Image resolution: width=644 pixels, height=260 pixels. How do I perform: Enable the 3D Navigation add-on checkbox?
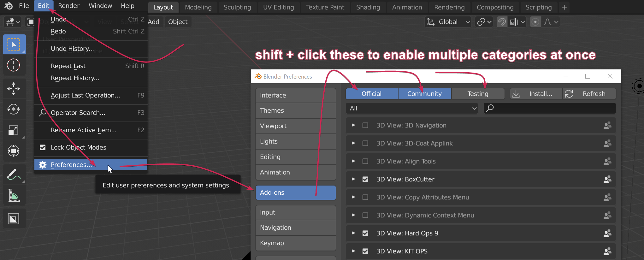(365, 125)
